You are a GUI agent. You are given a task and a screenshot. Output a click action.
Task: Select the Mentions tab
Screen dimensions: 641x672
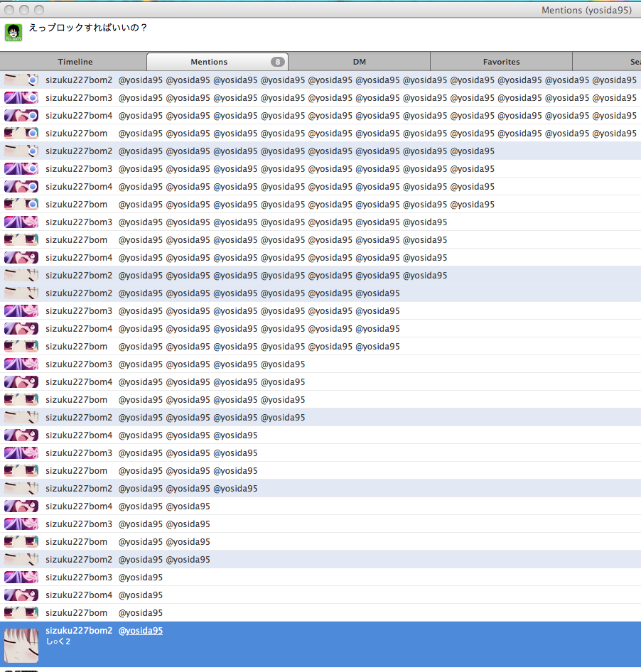(209, 62)
